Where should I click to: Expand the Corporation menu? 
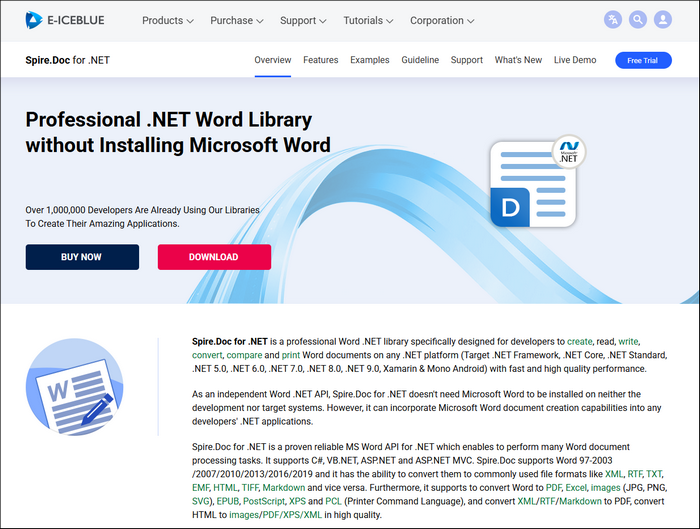[442, 21]
